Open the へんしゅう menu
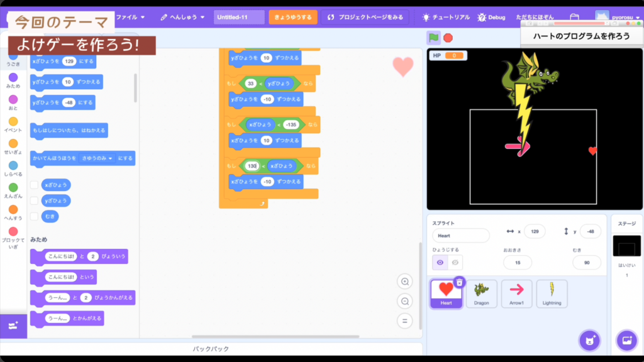This screenshot has width=644, height=362. point(184,17)
